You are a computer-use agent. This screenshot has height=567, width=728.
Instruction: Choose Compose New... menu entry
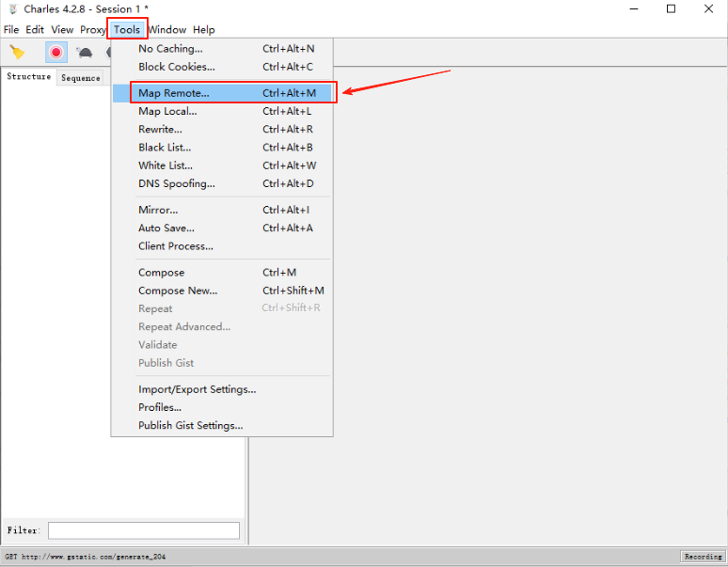pos(222,291)
